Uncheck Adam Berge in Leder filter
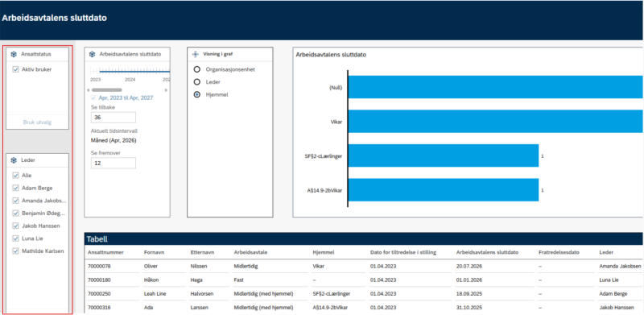 coord(15,188)
